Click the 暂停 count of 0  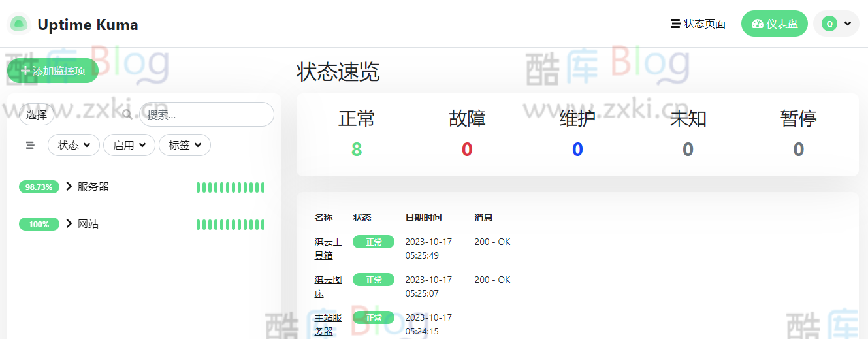(798, 150)
